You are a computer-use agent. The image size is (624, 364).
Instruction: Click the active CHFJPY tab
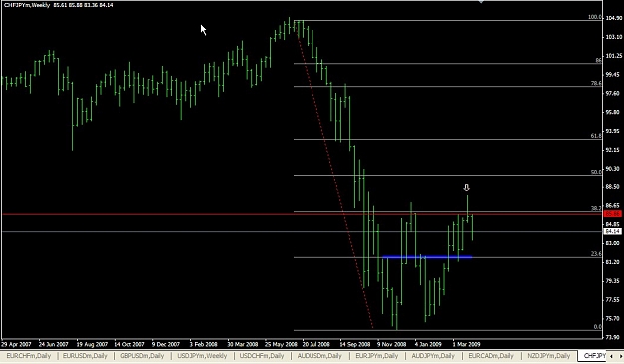[x=593, y=356]
